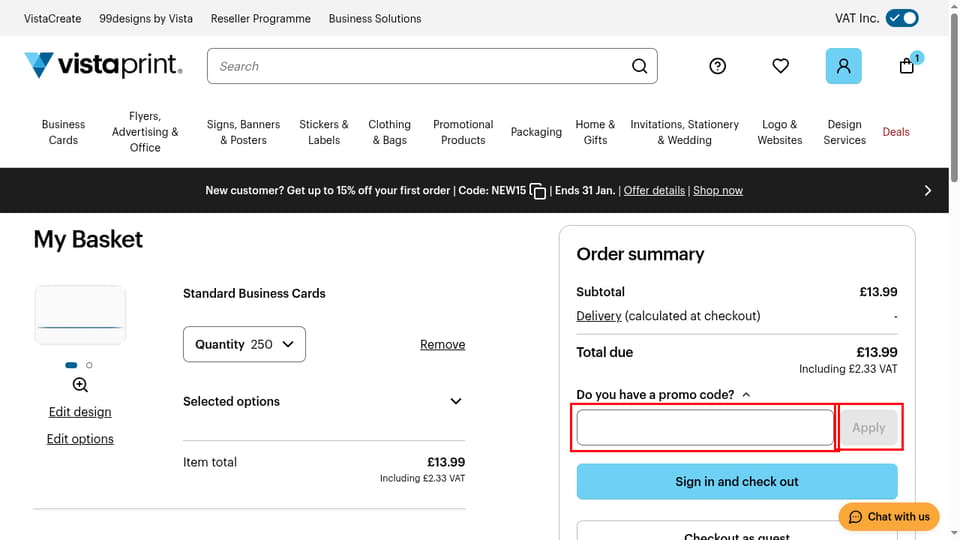Viewport: 960px width, 540px height.
Task: Open Home & Gifts menu
Action: (595, 132)
